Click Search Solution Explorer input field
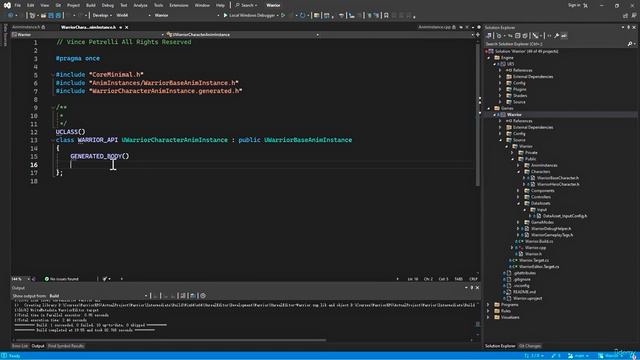 click(556, 44)
